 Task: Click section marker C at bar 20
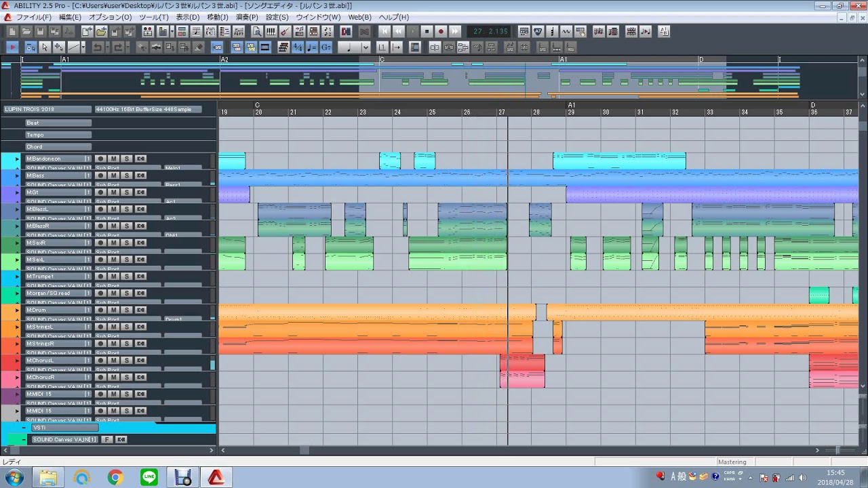point(257,105)
